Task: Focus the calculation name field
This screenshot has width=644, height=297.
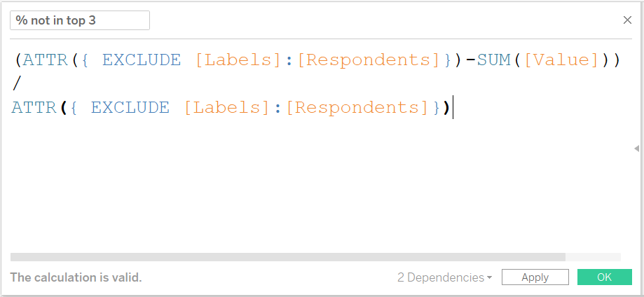Action: pyautogui.click(x=79, y=20)
